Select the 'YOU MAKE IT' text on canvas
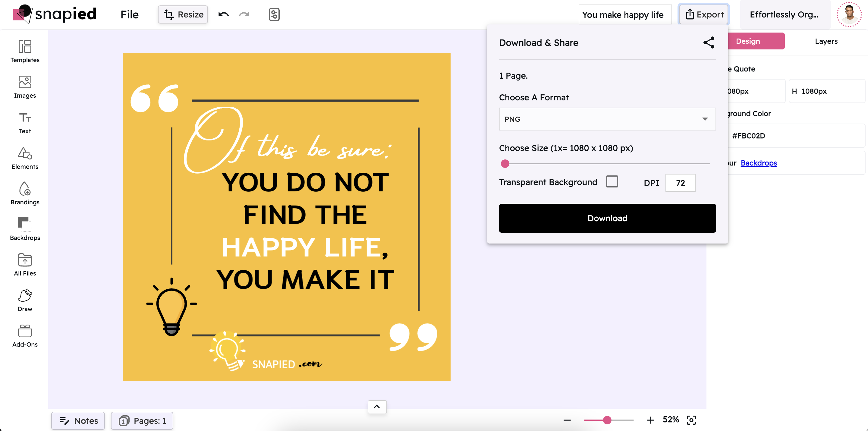 coord(305,280)
